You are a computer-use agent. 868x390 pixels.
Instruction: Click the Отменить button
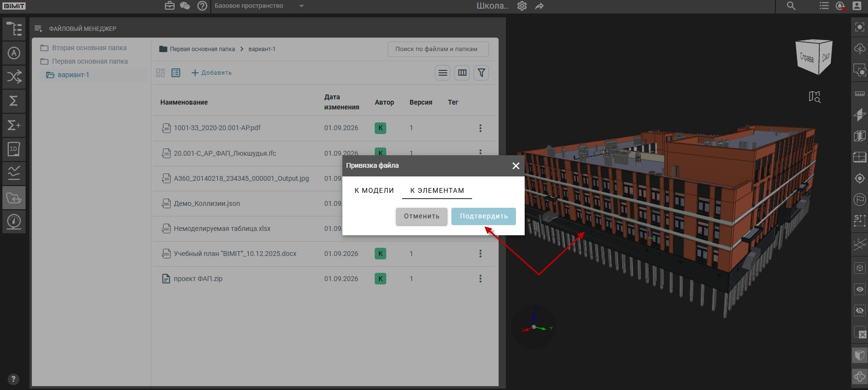coord(422,216)
